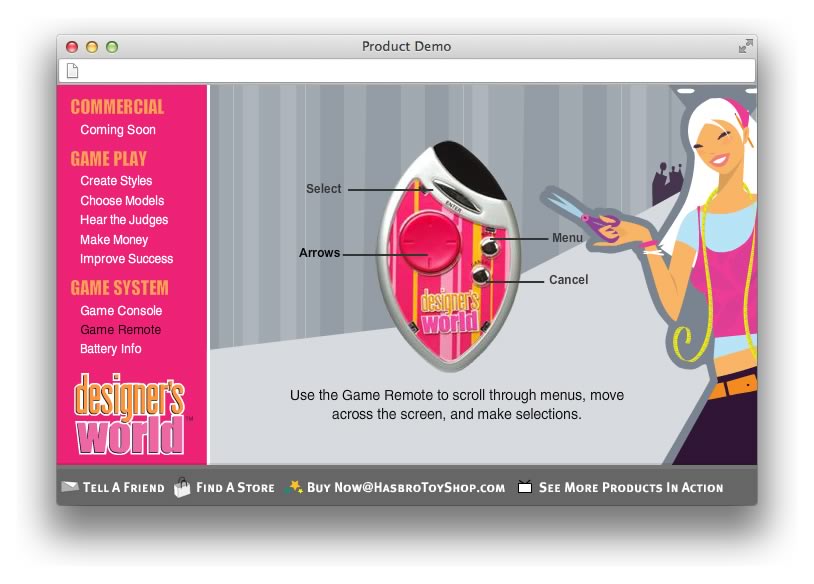Screen dimensions: 814x584
Task: Click the Tell A Friend link
Action: point(124,487)
